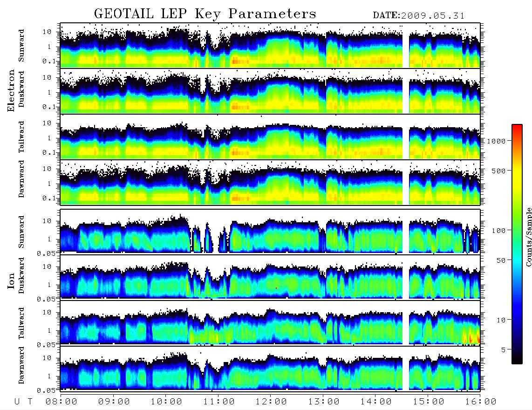Image resolution: width=532 pixels, height=410 pixels.
Task: Select the 'Electron' group axis label
Action: pos(11,90)
